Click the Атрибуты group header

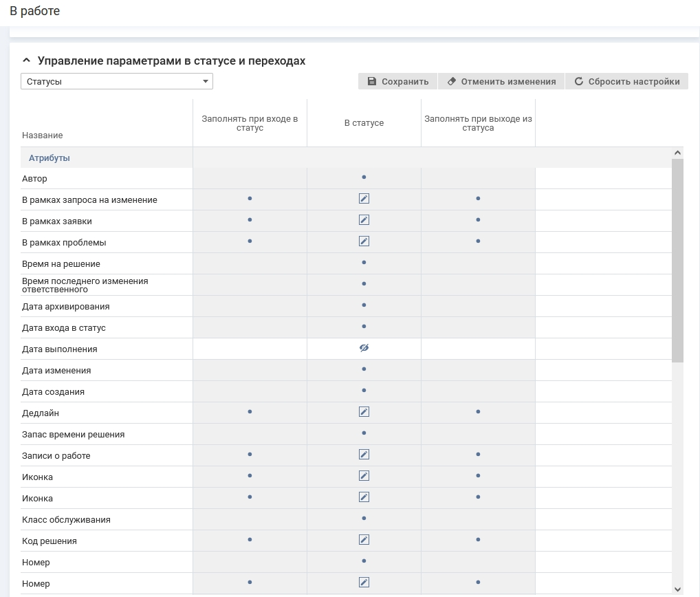50,158
